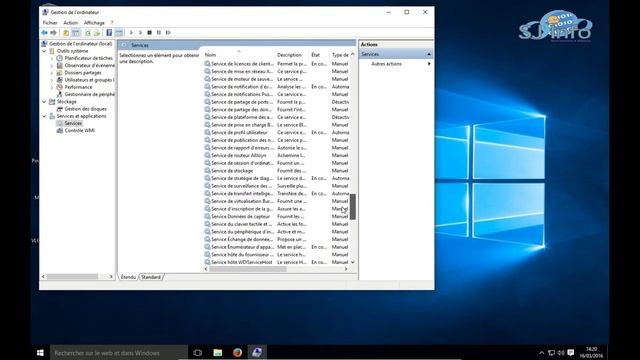Click the Back arrow in the toolbar

[x=44, y=33]
